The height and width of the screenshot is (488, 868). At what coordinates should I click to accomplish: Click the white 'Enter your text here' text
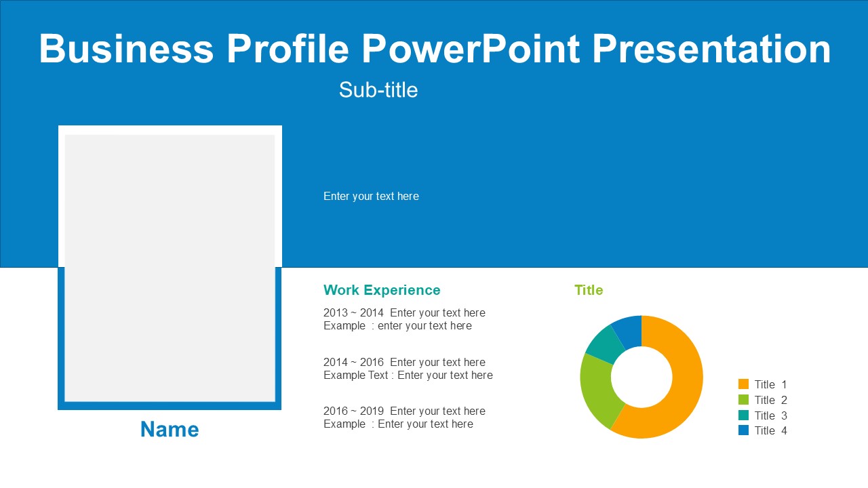[371, 196]
